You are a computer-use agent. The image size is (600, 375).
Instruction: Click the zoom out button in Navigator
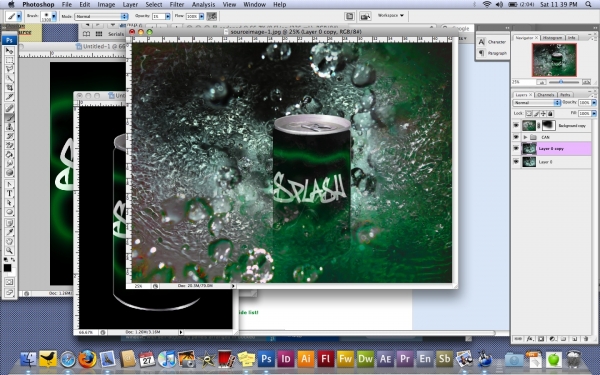click(541, 82)
